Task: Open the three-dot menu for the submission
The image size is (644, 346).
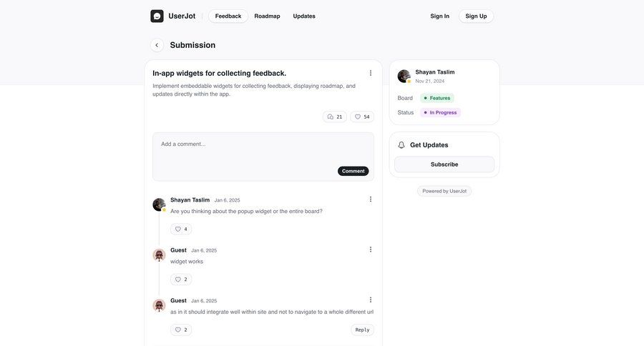Action: tap(371, 73)
